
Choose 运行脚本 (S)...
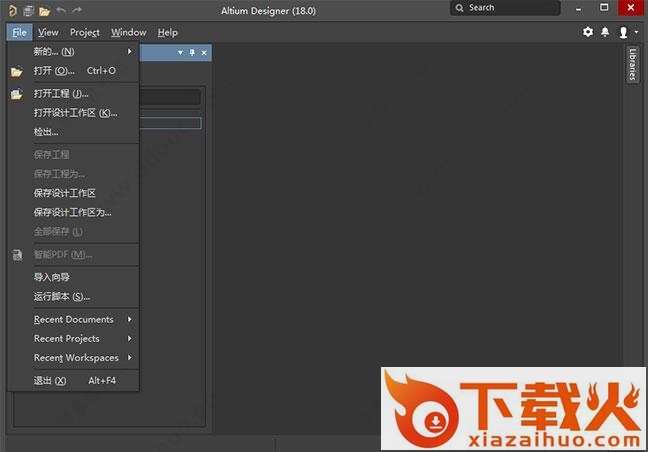tap(73, 297)
